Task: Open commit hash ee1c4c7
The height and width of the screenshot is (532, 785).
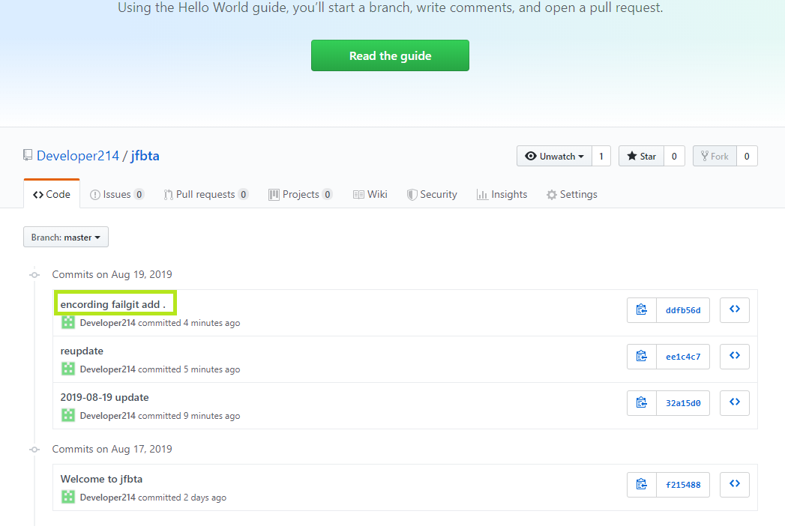Action: coord(683,357)
